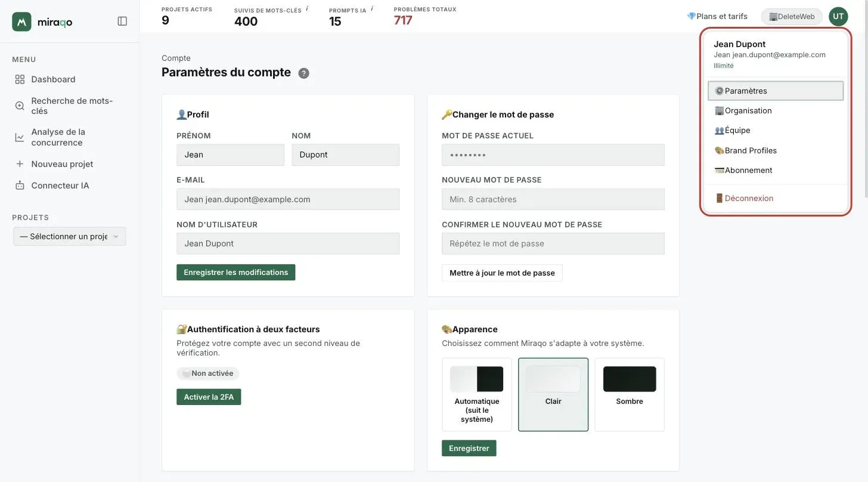Select the Clair theme option
Image resolution: width=868 pixels, height=482 pixels.
point(553,394)
